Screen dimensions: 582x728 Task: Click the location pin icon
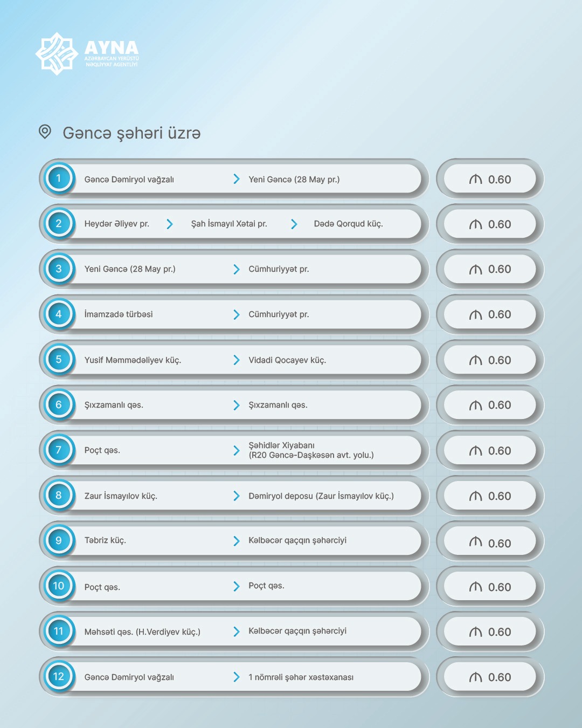(45, 132)
